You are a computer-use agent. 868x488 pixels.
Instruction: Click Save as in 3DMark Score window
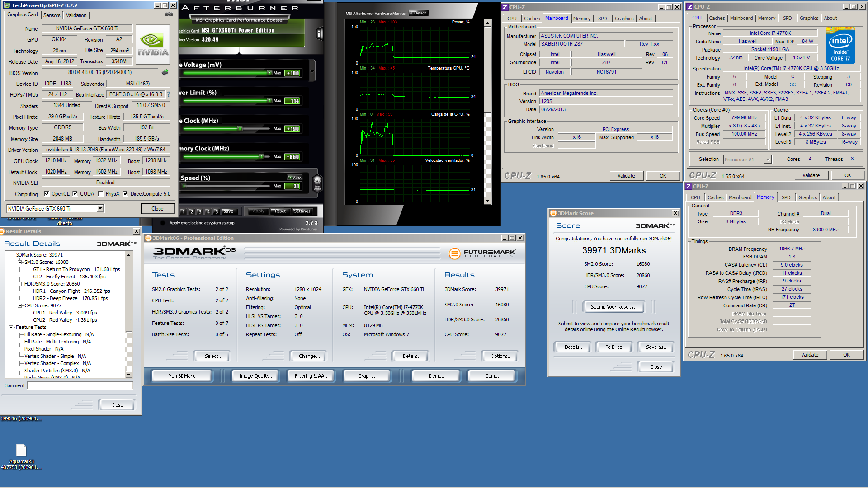coord(656,347)
